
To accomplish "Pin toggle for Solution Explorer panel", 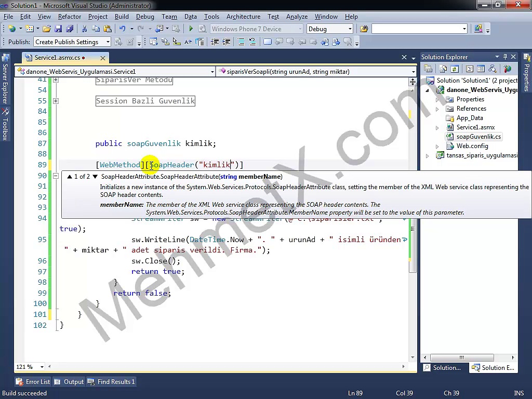I will [505, 57].
